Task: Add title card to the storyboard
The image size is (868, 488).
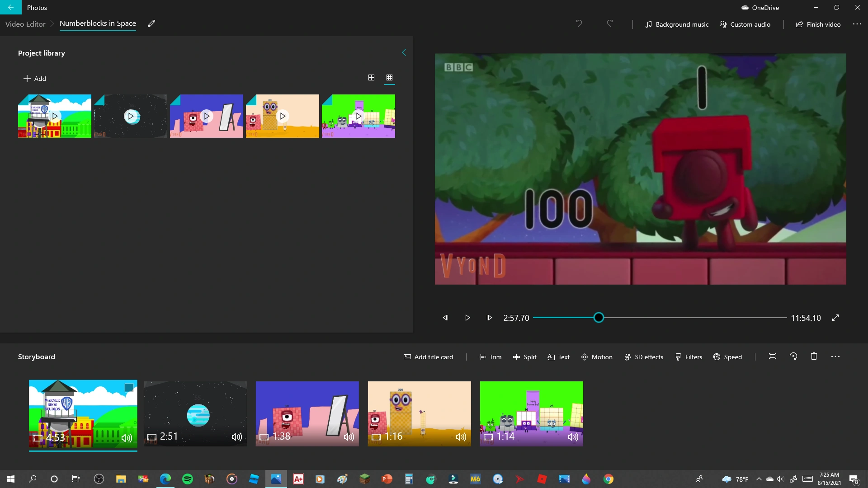Action: (428, 357)
